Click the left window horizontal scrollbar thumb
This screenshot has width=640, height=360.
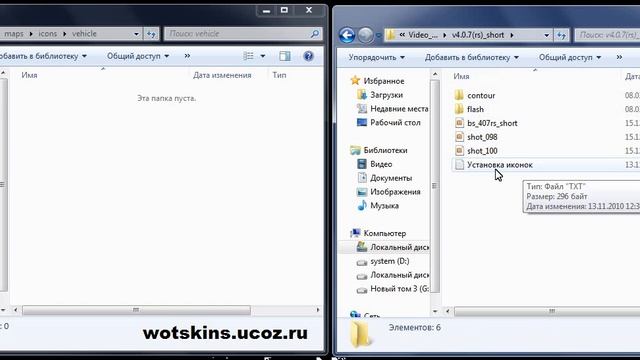(136, 310)
